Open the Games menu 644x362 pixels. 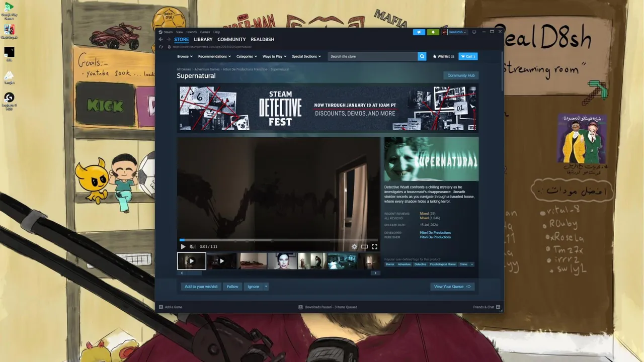click(205, 32)
